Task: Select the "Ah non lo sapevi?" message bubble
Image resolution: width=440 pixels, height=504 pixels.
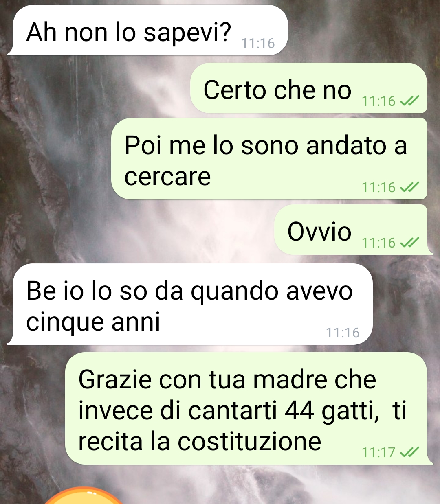Action: point(147,31)
